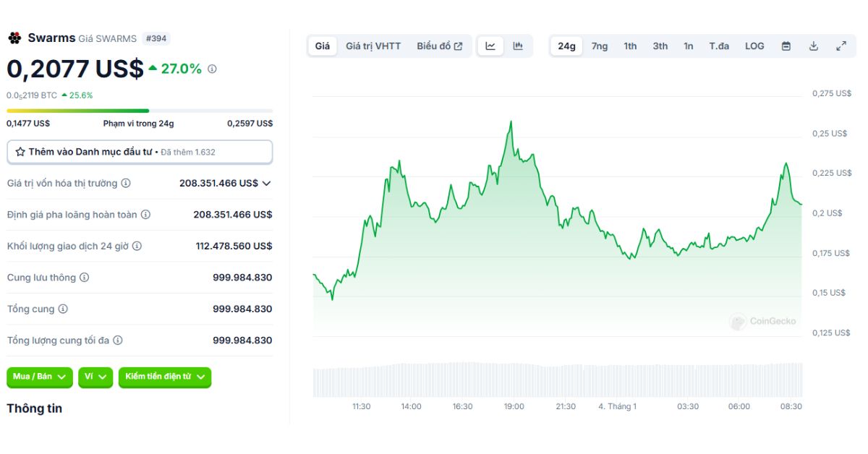Screen dimensions: 868x454
Task: Switch to candlestick chart icon
Action: click(x=518, y=46)
